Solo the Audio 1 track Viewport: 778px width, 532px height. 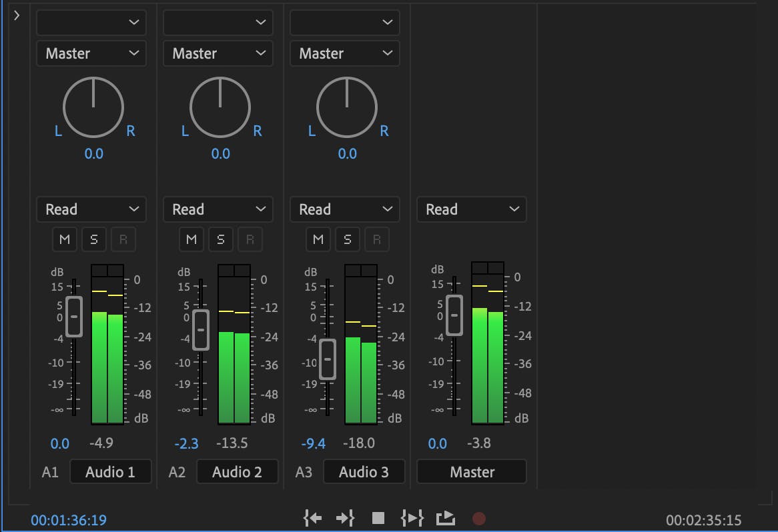coord(94,239)
